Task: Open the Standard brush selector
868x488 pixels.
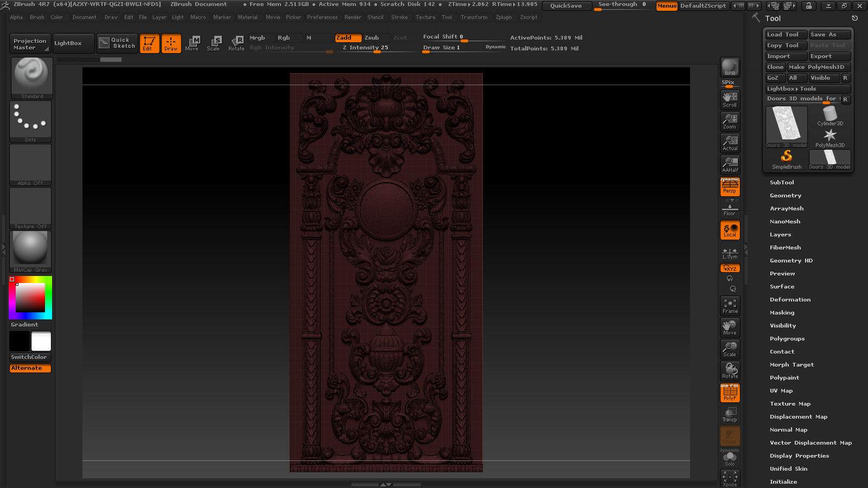Action: click(31, 78)
